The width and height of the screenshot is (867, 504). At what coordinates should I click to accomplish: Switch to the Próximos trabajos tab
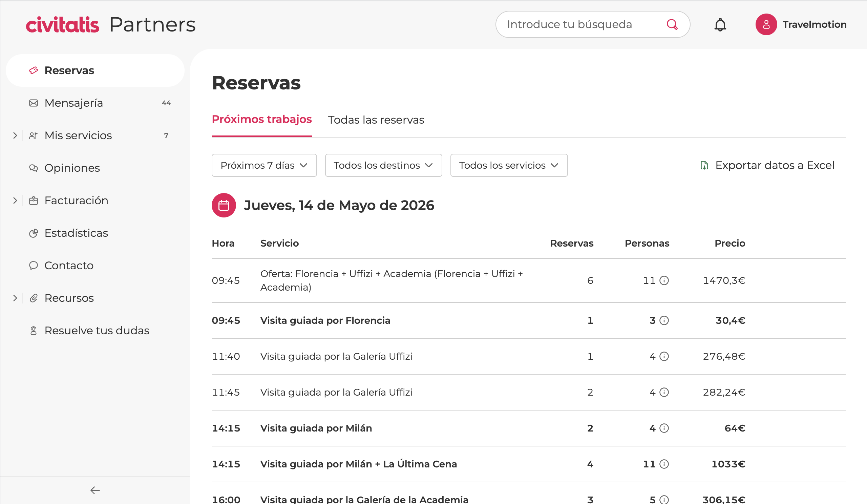click(261, 119)
